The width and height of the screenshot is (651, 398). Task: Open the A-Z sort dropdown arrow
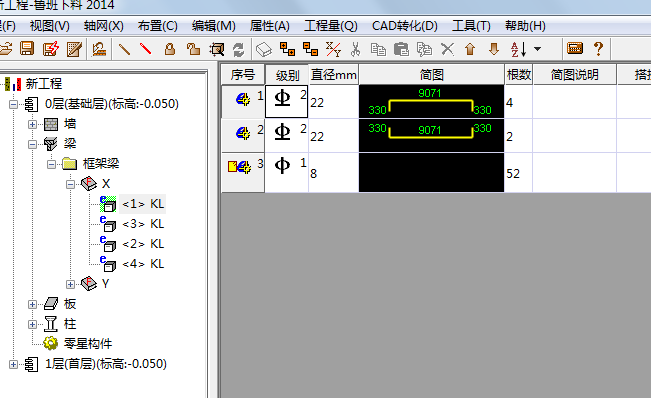pyautogui.click(x=537, y=49)
